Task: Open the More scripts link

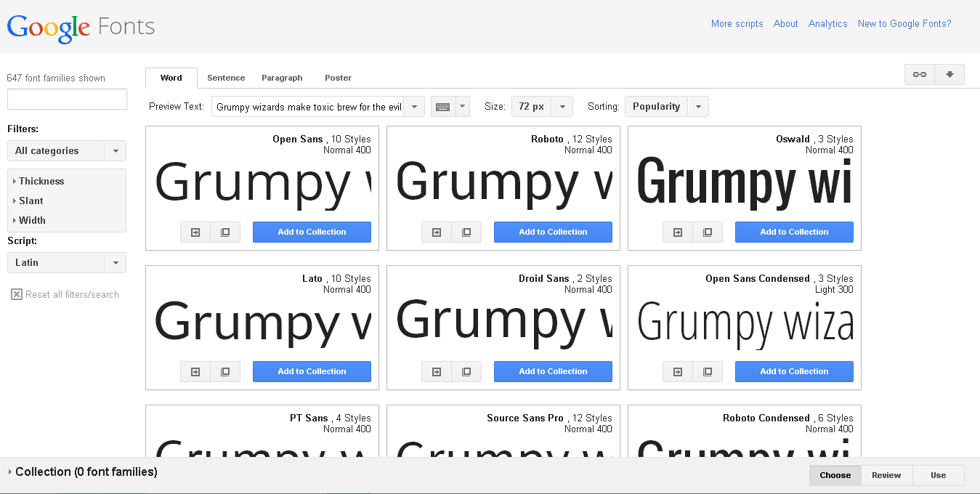Action: tap(737, 23)
